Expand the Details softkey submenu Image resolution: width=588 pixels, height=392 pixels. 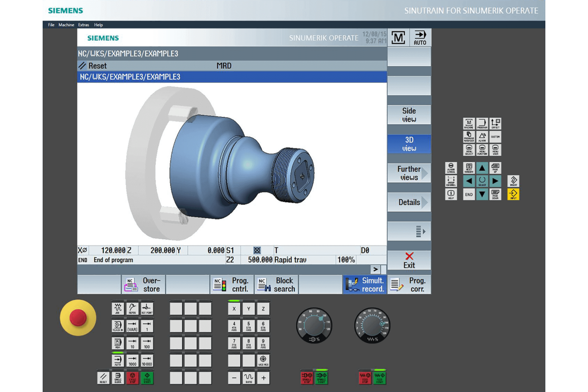[409, 202]
